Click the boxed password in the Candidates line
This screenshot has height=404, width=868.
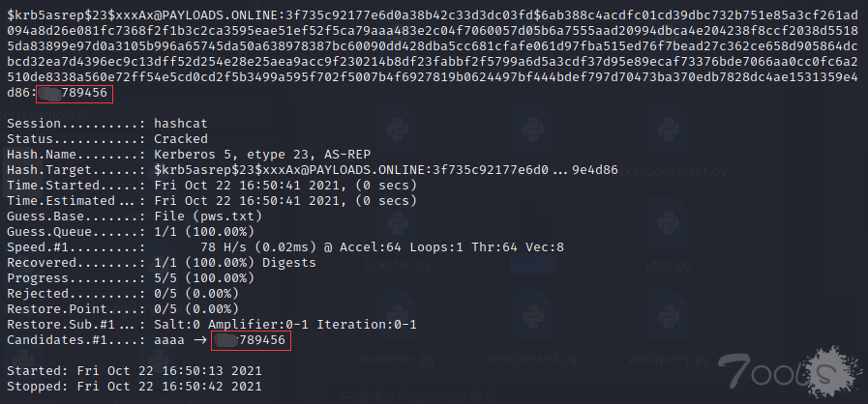pos(252,340)
